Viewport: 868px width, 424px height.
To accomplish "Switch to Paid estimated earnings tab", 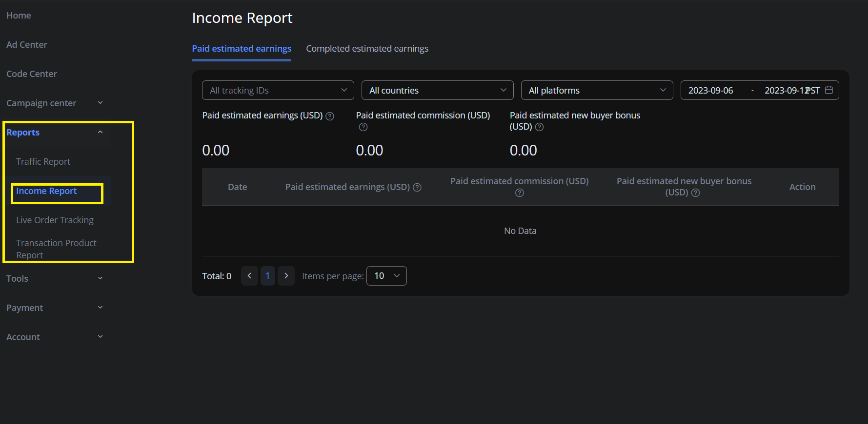I will (x=242, y=49).
